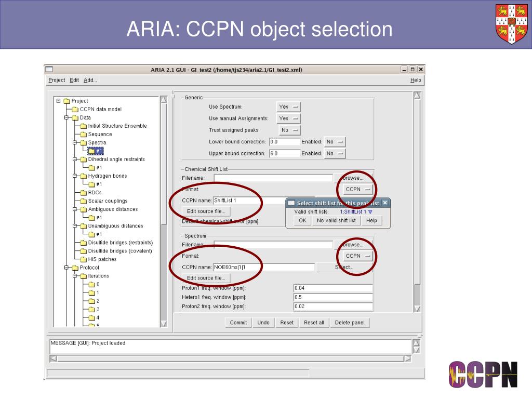Select #1 under Unambiguous distances

coord(96,234)
